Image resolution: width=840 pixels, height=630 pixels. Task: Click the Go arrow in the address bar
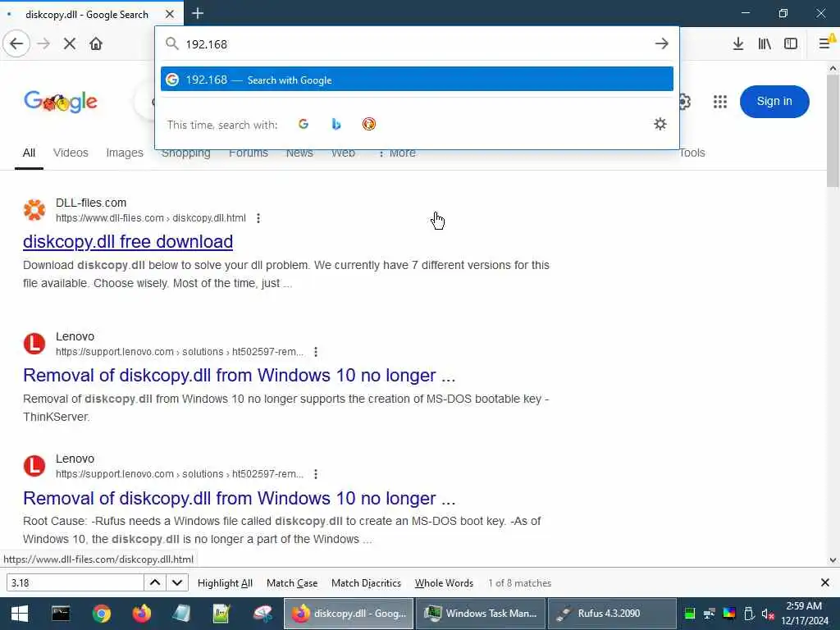(x=662, y=43)
